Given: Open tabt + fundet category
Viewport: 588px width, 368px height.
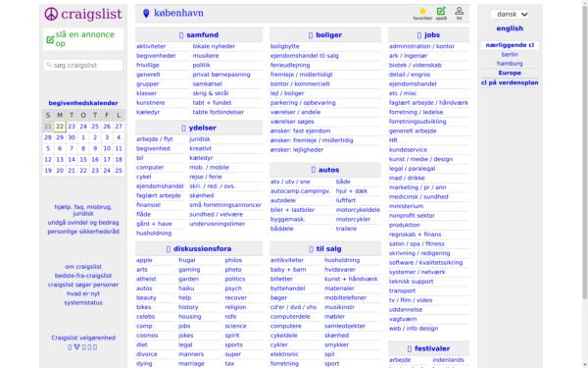Looking at the screenshot, I should point(212,103).
